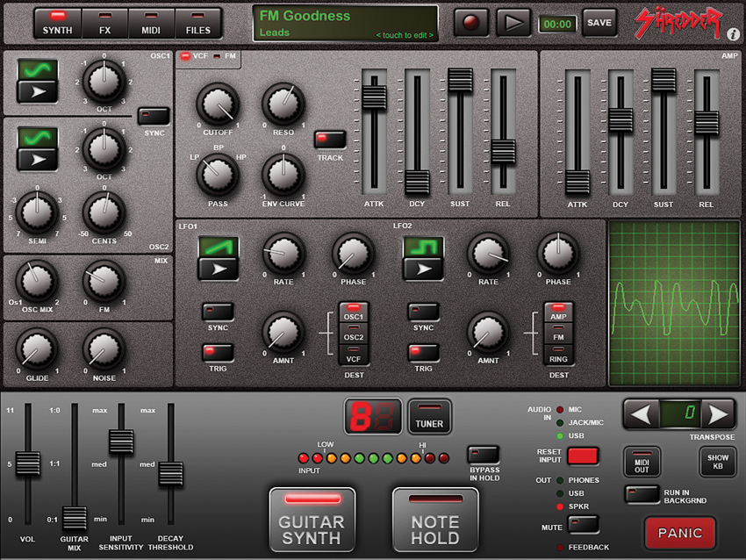Hit the red PANIC button
This screenshot has height=560, width=746.
680,533
